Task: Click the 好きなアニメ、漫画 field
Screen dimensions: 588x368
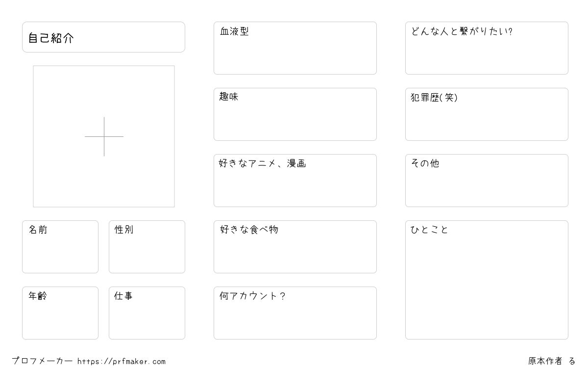Action: pyautogui.click(x=295, y=181)
